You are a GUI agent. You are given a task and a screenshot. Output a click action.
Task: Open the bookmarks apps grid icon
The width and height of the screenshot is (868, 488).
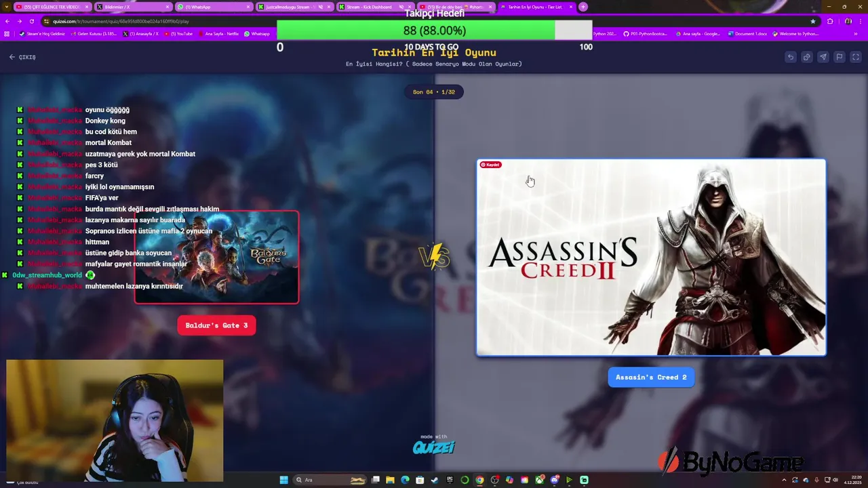pos(7,34)
